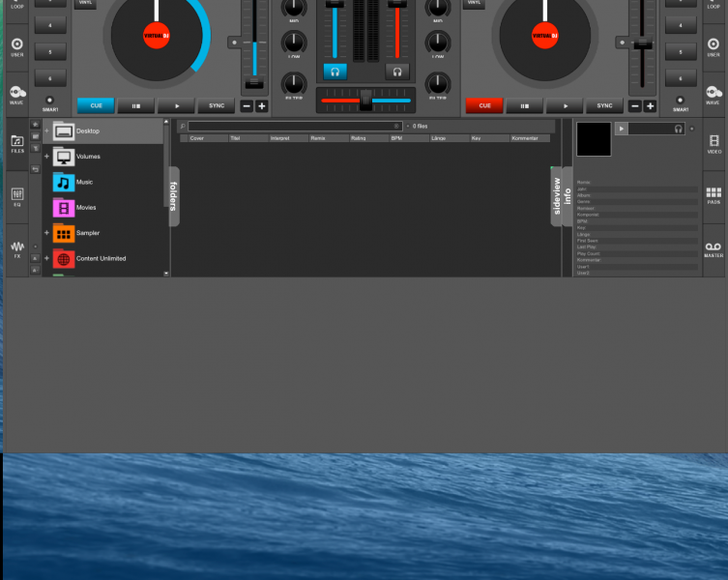Click the clear icon inside the search field
728x580 pixels.
[x=396, y=126]
